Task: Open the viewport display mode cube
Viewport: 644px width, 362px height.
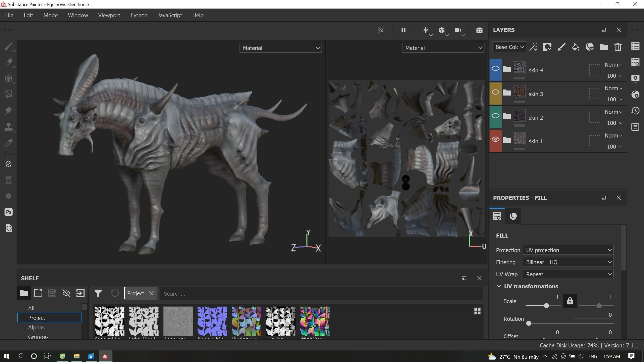Action: click(x=442, y=30)
